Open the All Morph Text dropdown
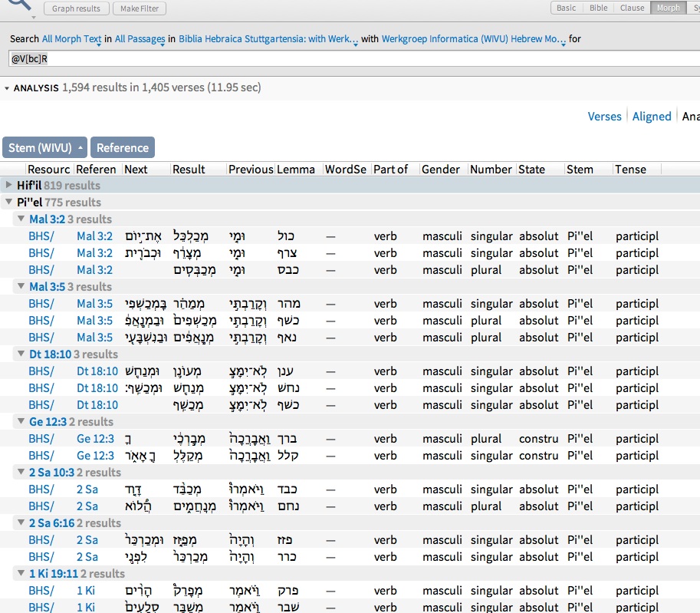 point(72,39)
